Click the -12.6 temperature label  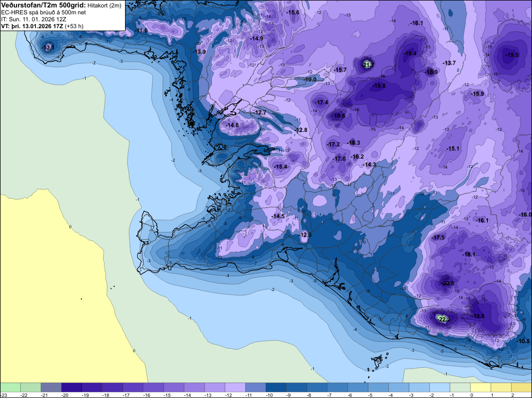(x=305, y=235)
